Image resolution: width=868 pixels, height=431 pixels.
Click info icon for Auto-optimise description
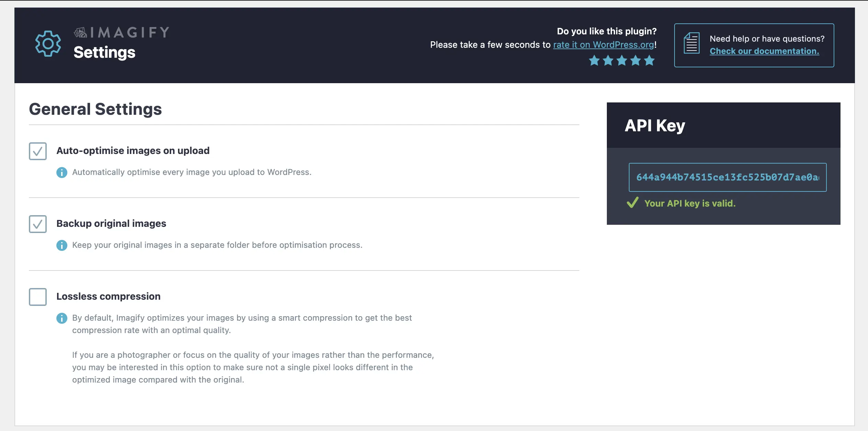pos(62,173)
